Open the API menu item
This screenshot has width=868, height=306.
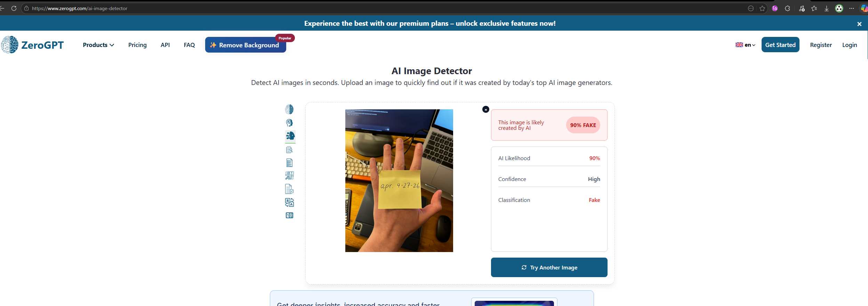(165, 45)
